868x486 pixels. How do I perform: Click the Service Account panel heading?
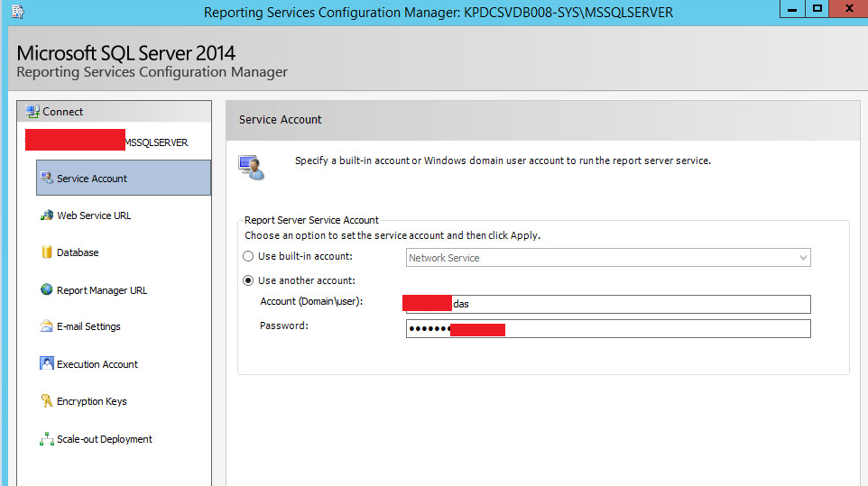tap(280, 119)
